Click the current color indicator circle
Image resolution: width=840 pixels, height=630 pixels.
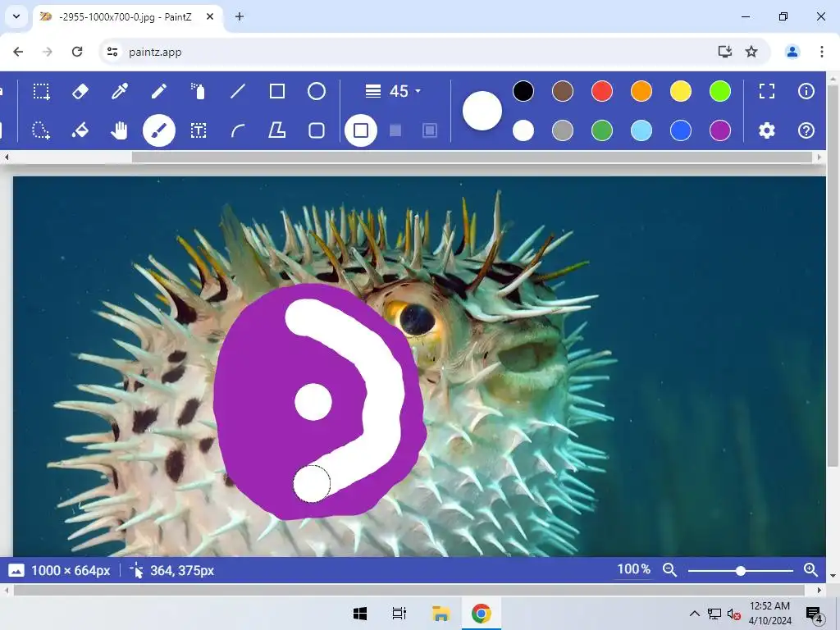pos(482,111)
